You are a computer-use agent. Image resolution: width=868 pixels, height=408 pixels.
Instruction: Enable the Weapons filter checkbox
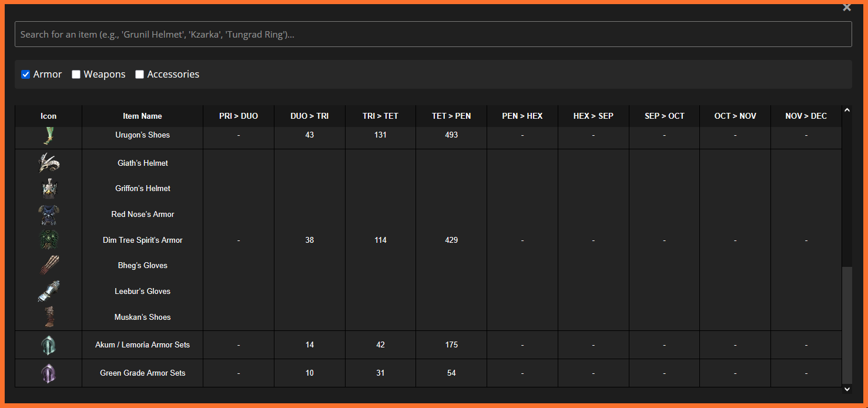[x=76, y=75]
